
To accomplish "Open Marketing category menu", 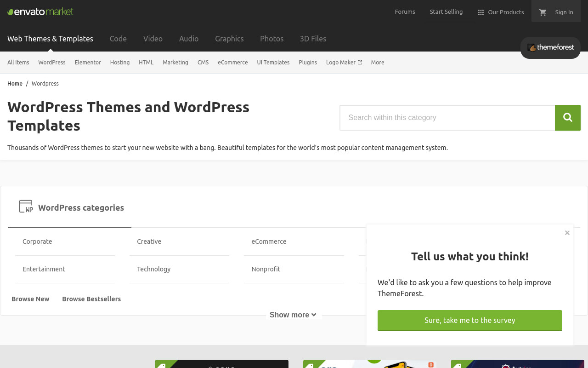I will [175, 63].
